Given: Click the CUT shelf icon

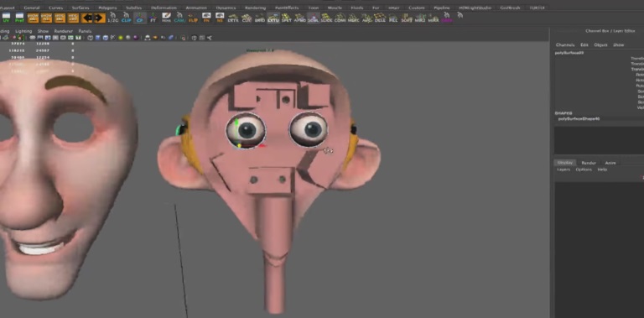Looking at the screenshot, I should (247, 18).
